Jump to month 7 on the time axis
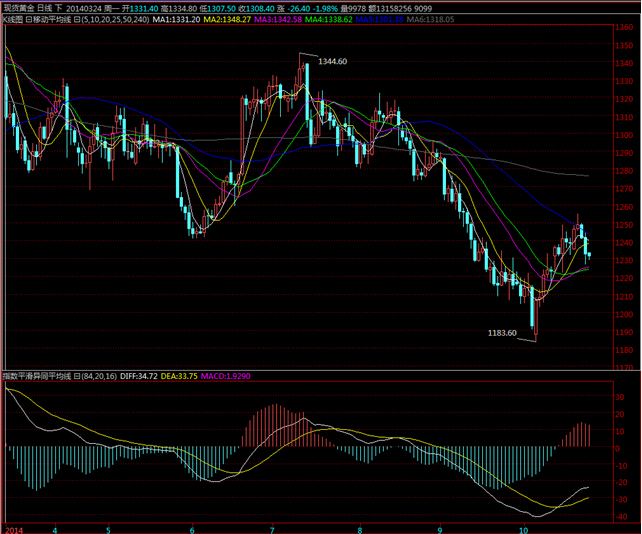 point(270,527)
